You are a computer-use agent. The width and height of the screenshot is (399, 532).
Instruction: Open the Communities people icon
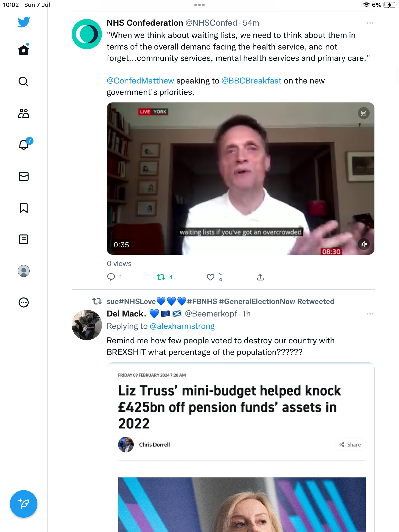pyautogui.click(x=24, y=113)
